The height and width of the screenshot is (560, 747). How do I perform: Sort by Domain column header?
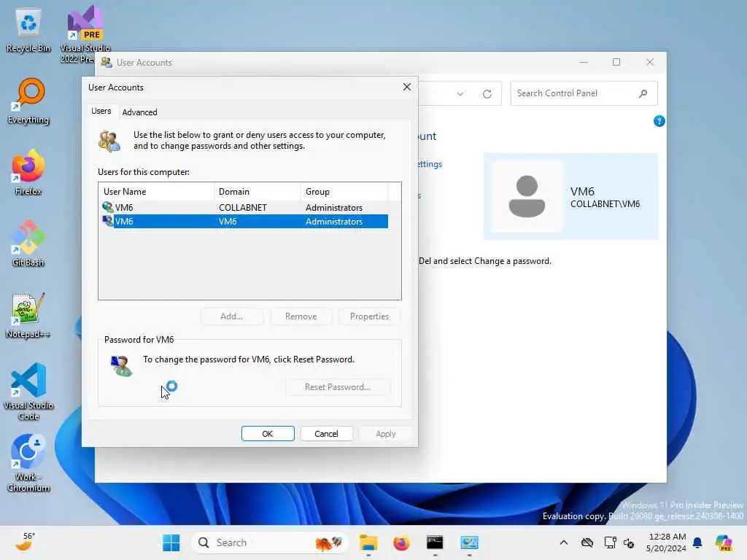tap(258, 192)
